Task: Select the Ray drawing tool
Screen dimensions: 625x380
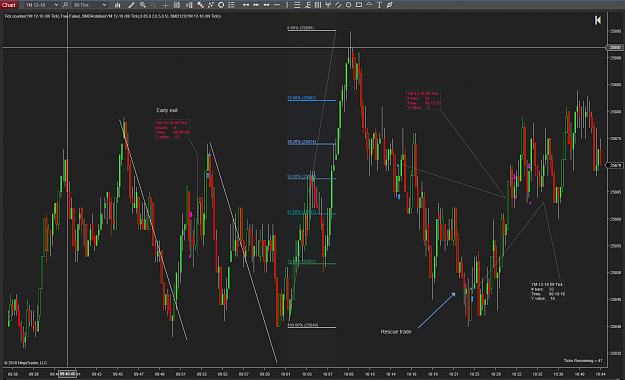Action: 256,5
